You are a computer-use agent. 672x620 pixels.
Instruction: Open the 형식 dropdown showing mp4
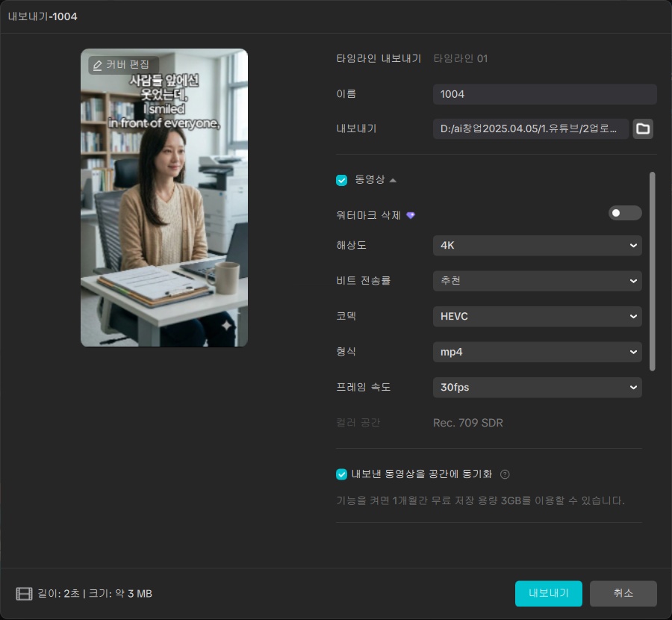538,352
